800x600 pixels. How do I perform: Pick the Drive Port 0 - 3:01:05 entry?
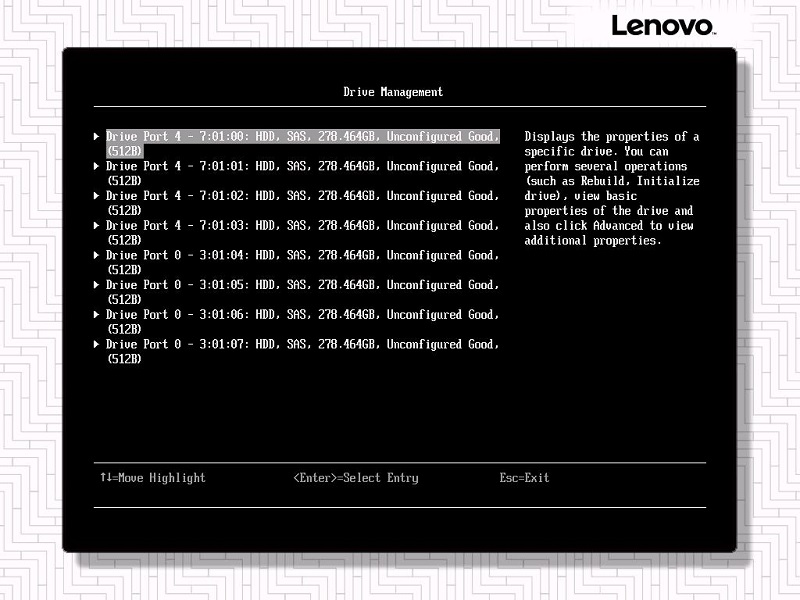(300, 285)
